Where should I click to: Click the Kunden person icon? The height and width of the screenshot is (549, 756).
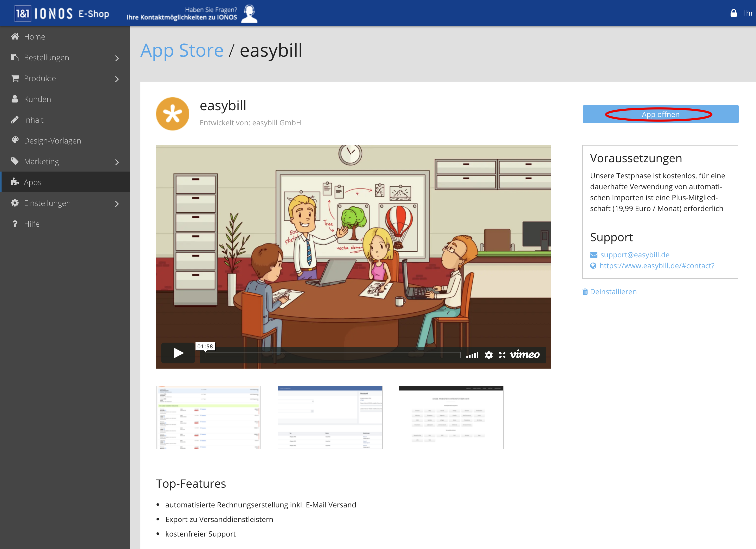click(15, 99)
